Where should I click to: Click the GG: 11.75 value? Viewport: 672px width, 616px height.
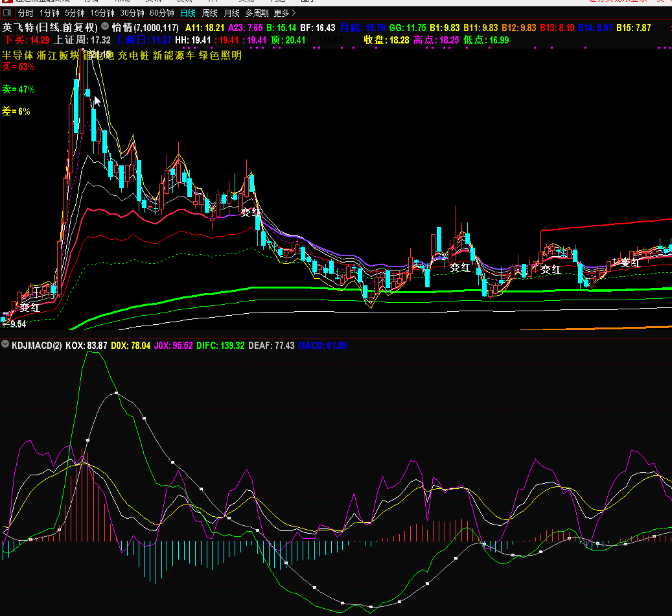tap(408, 28)
